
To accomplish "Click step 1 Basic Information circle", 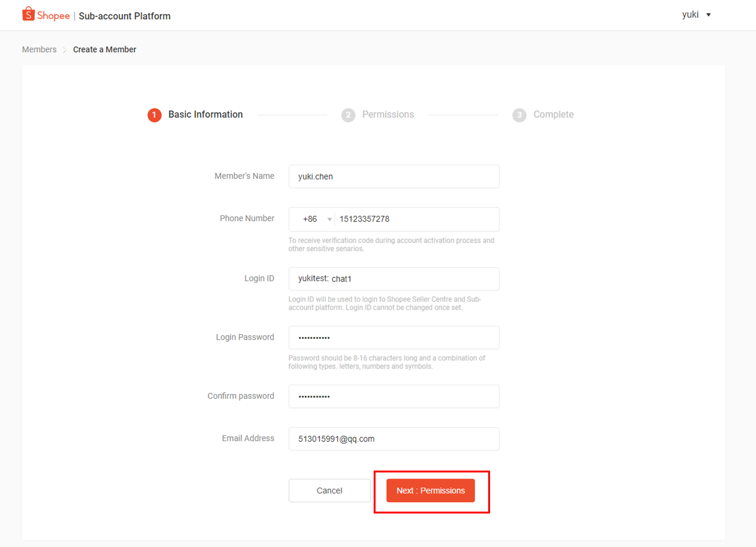I will [x=154, y=115].
